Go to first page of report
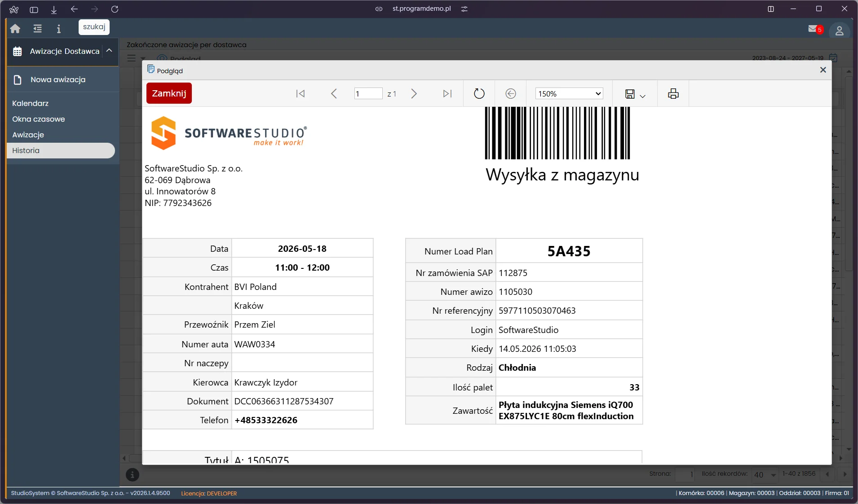 pos(301,93)
